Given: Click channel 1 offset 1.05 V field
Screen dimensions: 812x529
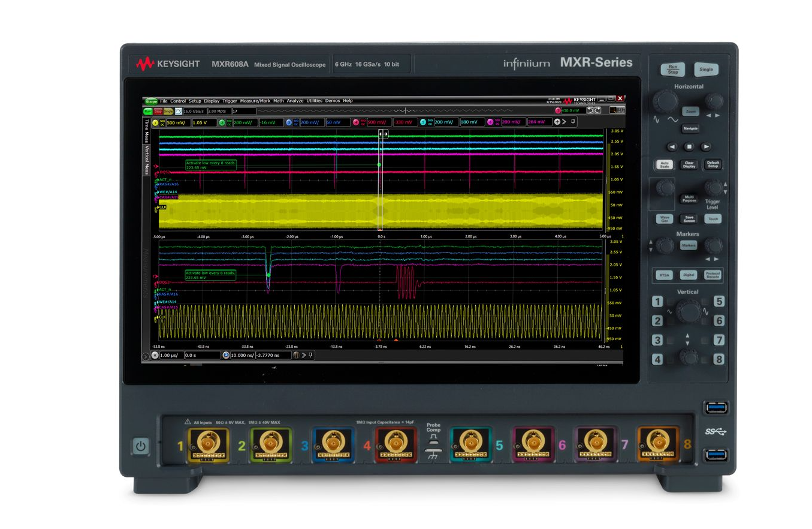Looking at the screenshot, I should (x=204, y=123).
